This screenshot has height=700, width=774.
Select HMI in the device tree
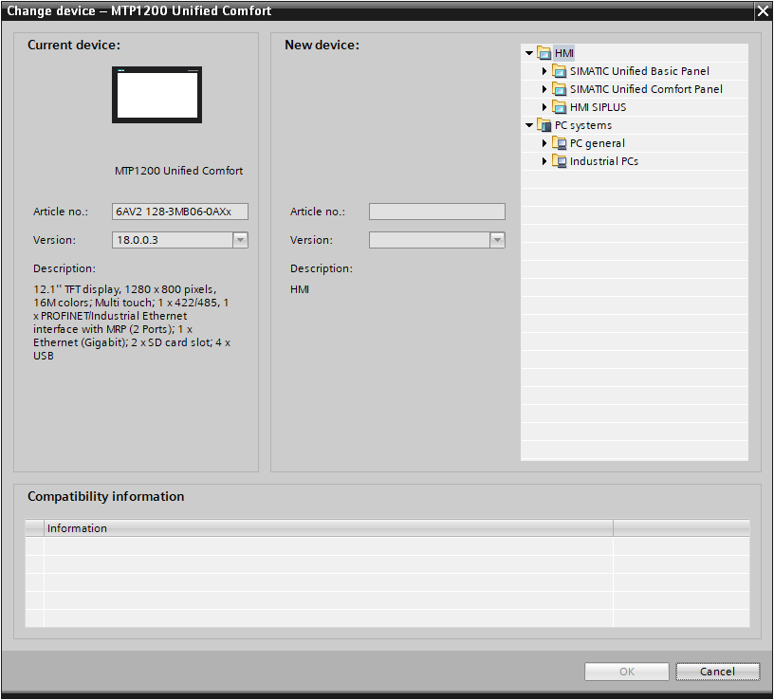[x=564, y=53]
